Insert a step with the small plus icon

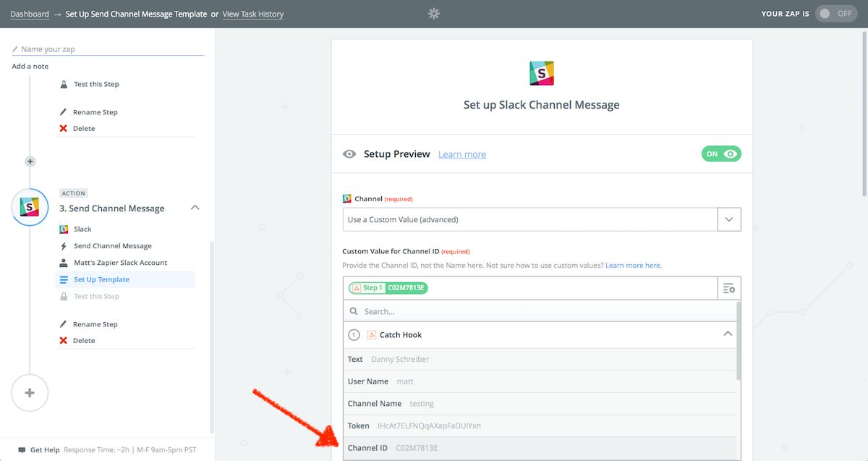[30, 161]
